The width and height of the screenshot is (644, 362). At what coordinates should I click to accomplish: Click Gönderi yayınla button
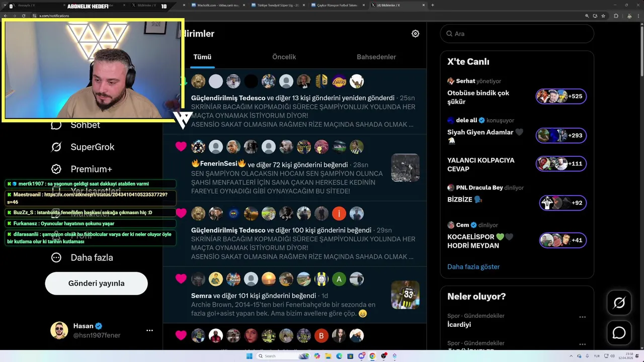click(97, 284)
